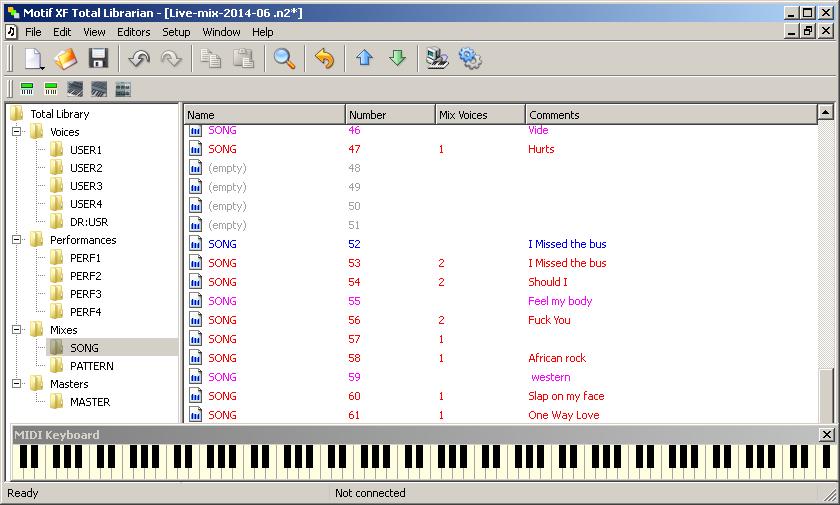Image resolution: width=840 pixels, height=505 pixels.
Task: Sort by the Comments column header
Action: tap(671, 115)
